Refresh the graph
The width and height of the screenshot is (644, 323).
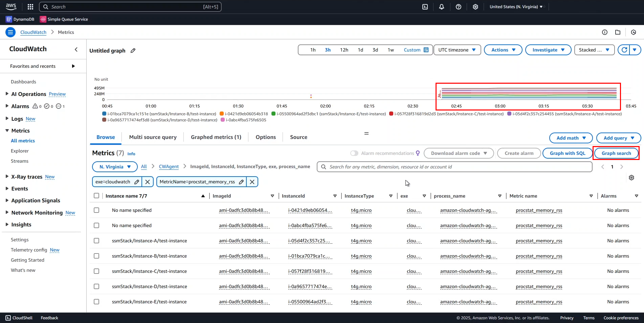pos(624,50)
